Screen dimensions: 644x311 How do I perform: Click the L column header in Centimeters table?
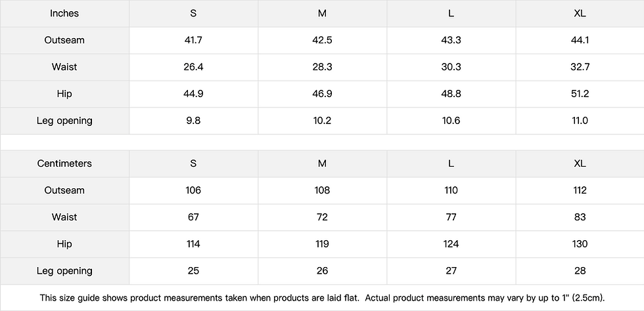(451, 163)
